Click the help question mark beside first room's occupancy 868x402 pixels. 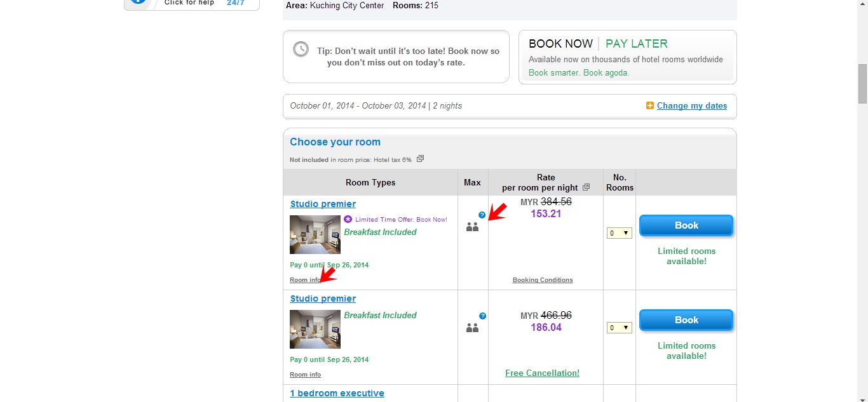482,215
